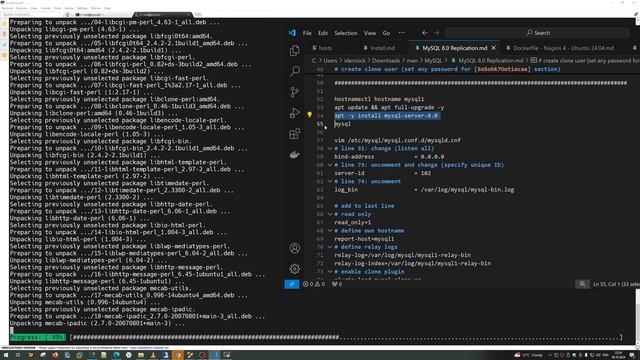Open the Accounts menu icon

(x=294, y=248)
